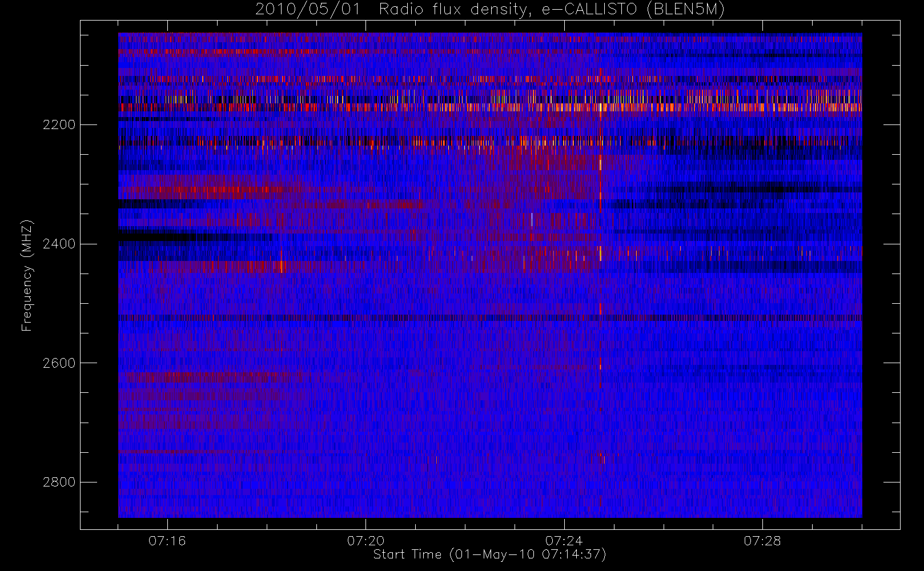Click the plot title '2010/05/01 Radio flux density, e-CALLISTO (BLEN5M)'
Screen dimensions: 924x571
coord(490,10)
